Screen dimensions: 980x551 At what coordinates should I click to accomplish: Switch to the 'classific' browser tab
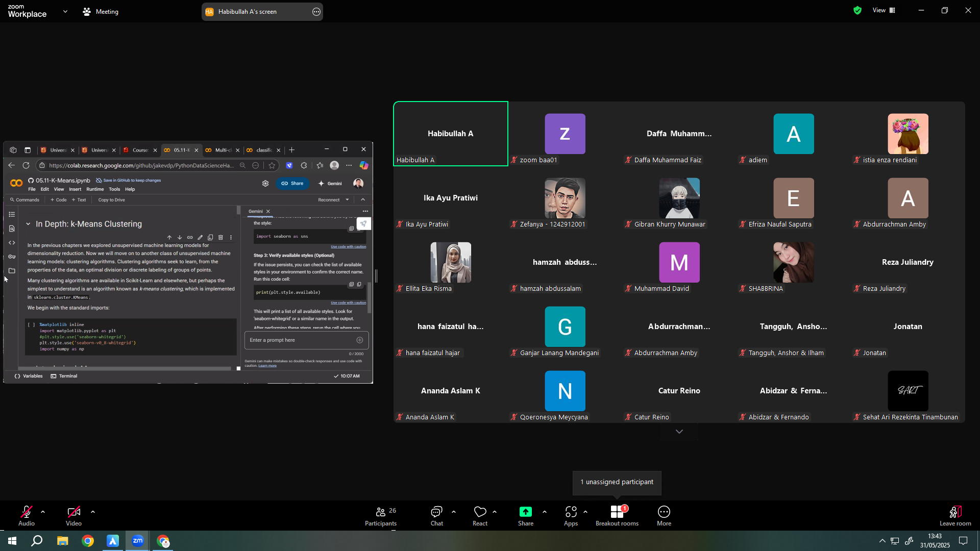pyautogui.click(x=264, y=150)
